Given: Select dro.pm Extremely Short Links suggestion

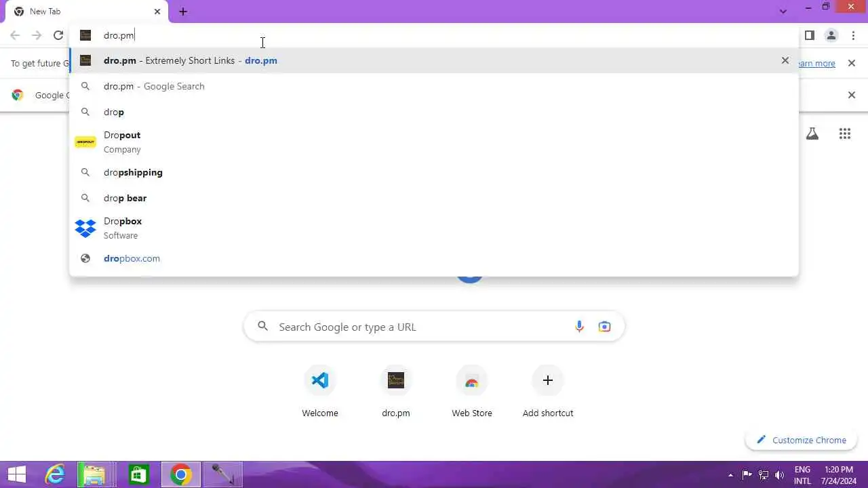Looking at the screenshot, I should pos(434,60).
